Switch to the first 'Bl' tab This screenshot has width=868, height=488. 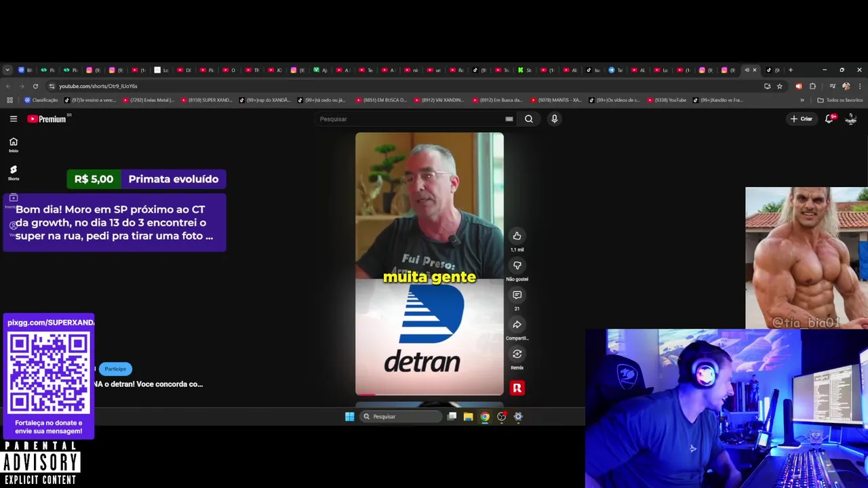[x=25, y=70]
